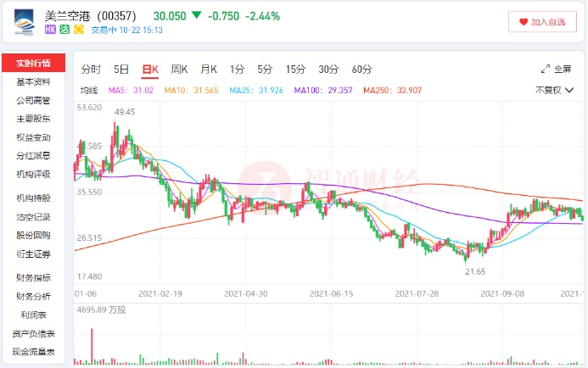Click the 21.65 low price marker
This screenshot has height=368, width=588.
476,270
